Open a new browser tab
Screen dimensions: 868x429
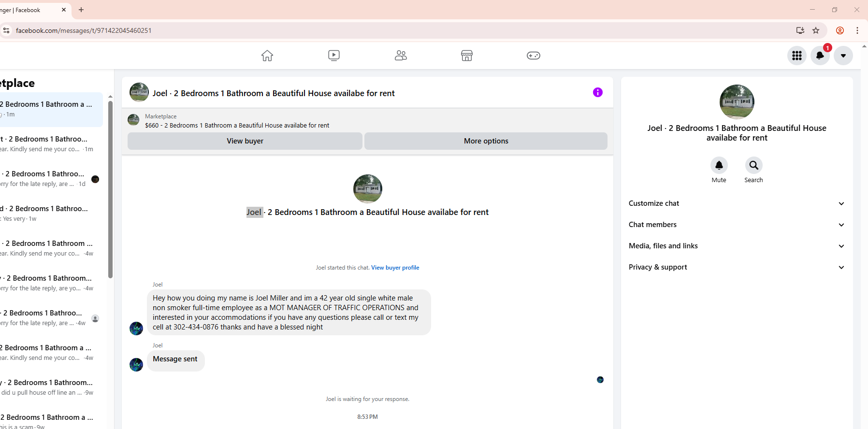pos(81,10)
